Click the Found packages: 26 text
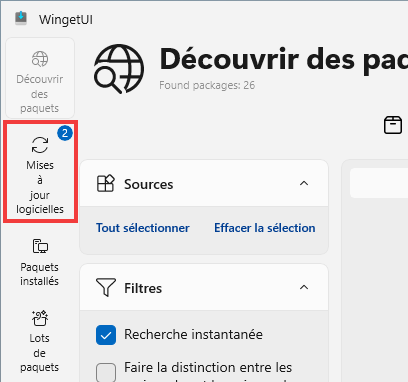408x382 pixels. 207,85
